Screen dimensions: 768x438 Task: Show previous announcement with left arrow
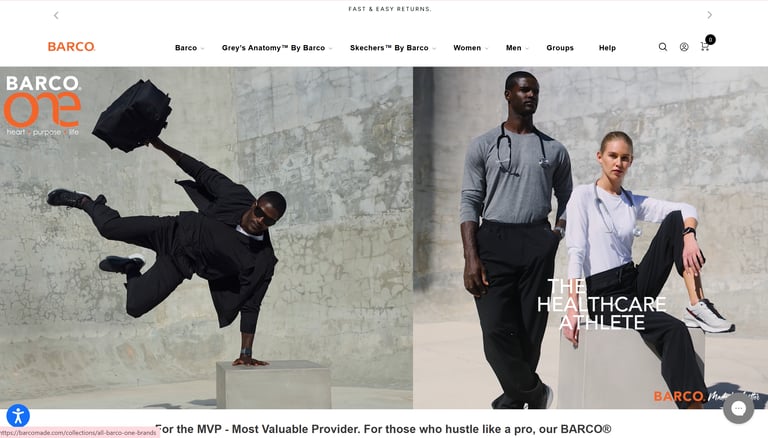tap(56, 15)
